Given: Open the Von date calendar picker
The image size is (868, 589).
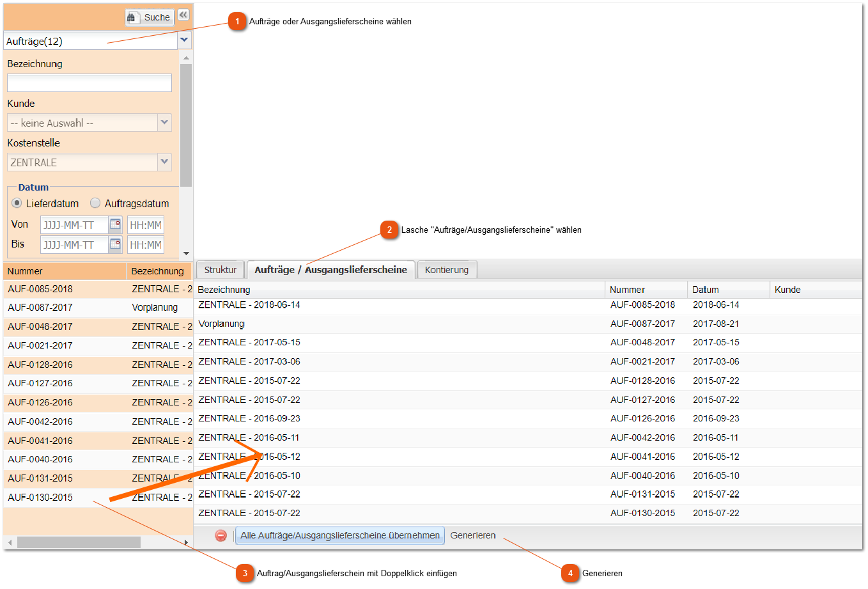Looking at the screenshot, I should (x=116, y=224).
